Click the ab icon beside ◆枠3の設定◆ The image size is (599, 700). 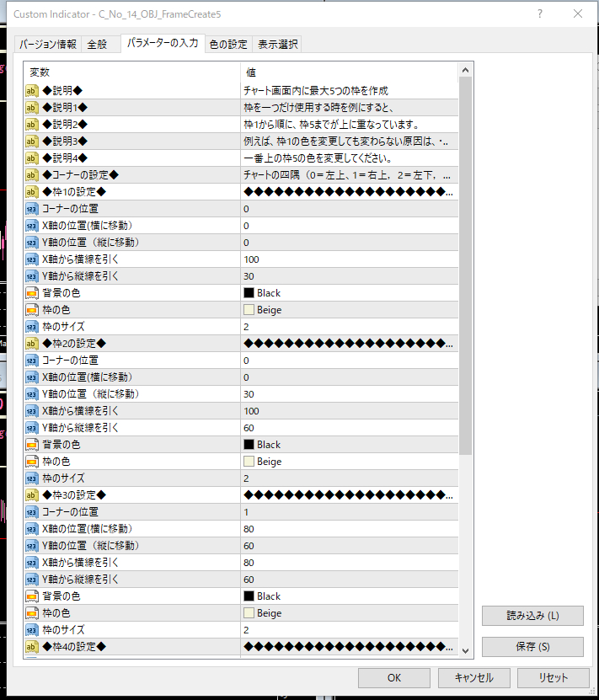coord(32,495)
